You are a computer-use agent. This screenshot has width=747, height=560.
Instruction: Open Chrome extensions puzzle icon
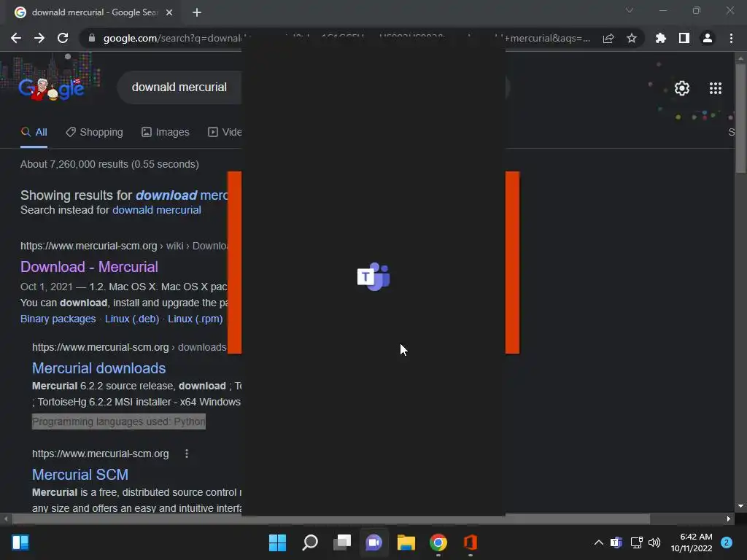(x=660, y=38)
